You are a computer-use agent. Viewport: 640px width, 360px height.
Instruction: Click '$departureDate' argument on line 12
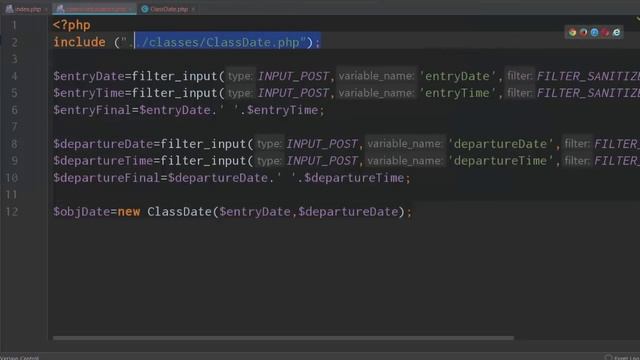(x=348, y=211)
